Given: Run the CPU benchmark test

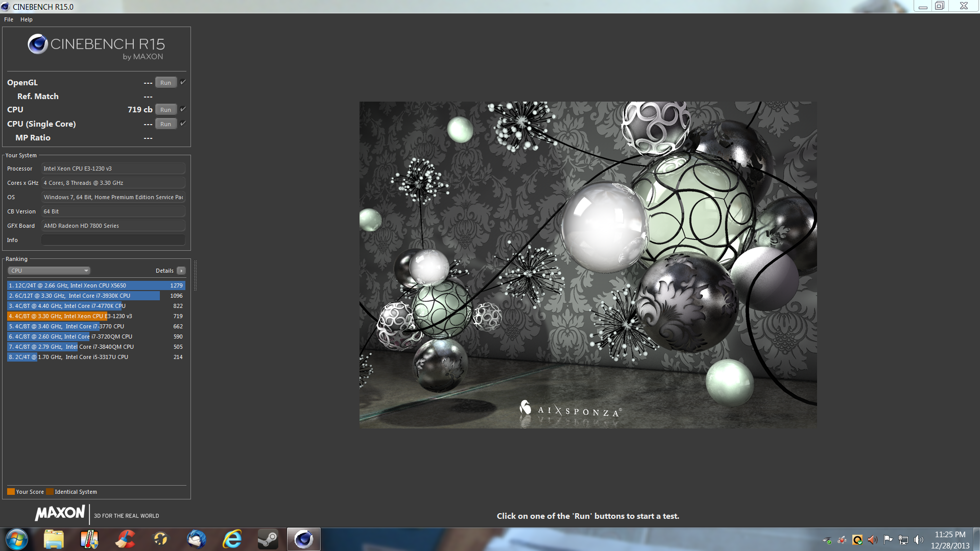Looking at the screenshot, I should (165, 110).
